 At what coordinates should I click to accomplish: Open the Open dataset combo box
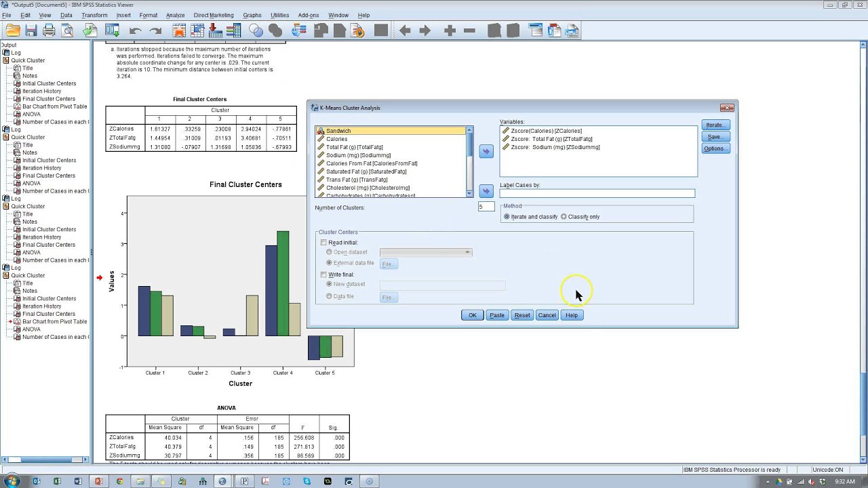pyautogui.click(x=425, y=252)
